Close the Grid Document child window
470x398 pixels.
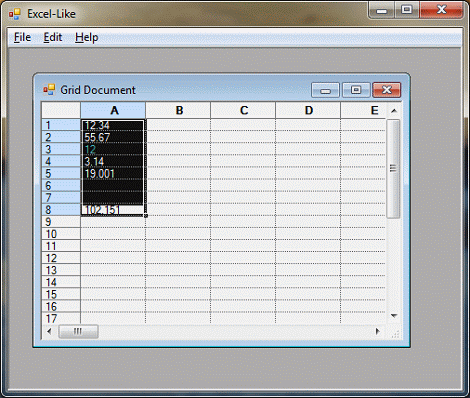[387, 90]
